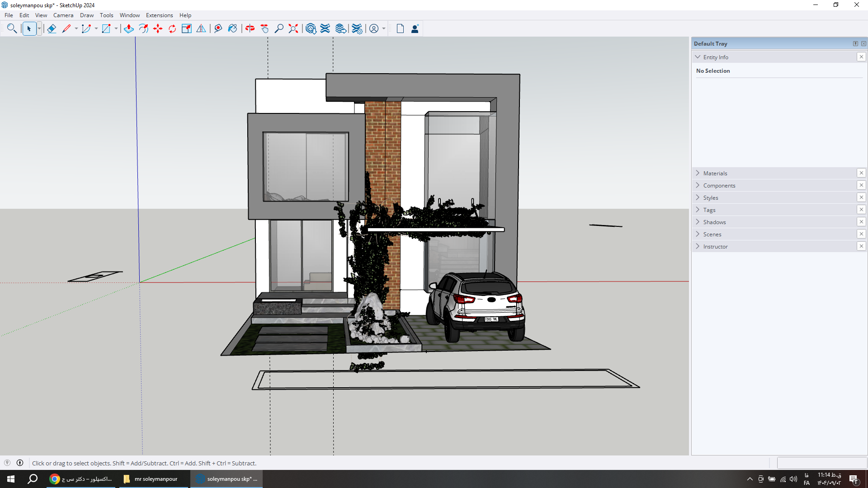Open the Window menu

click(130, 15)
